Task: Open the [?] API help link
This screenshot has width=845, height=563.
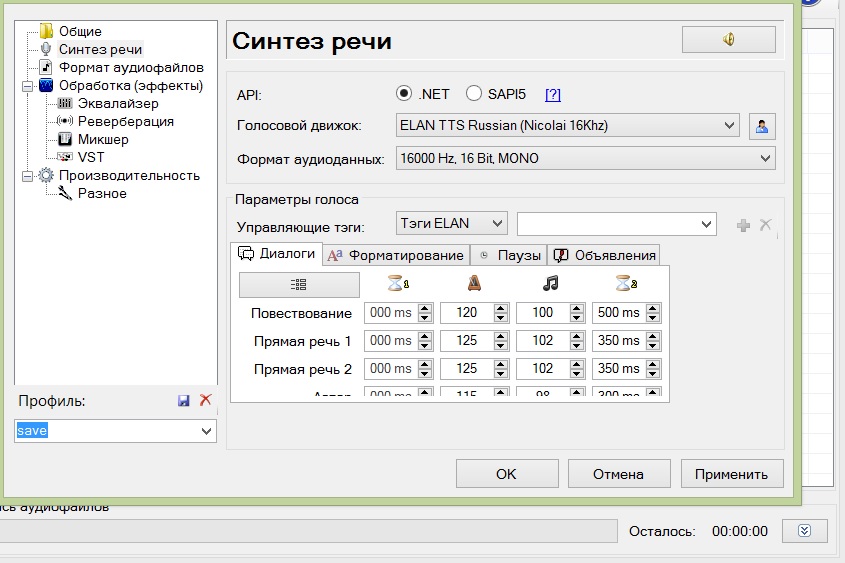Action: 553,95
